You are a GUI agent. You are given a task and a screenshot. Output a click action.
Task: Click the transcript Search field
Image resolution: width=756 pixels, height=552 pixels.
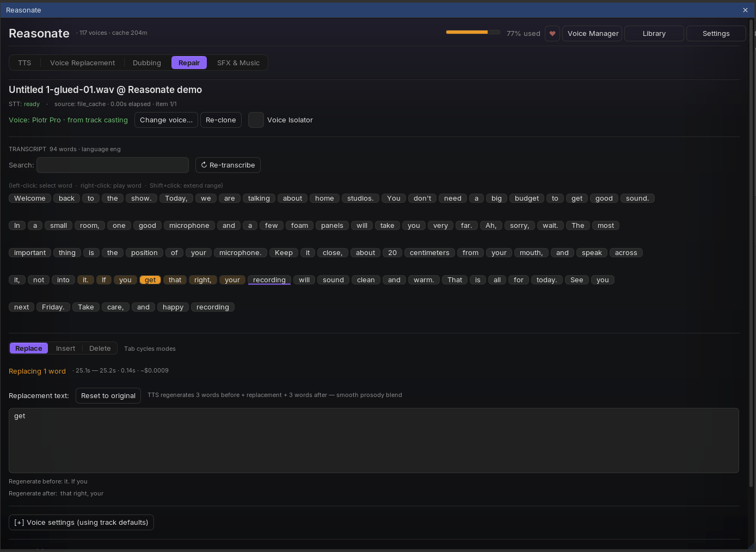[x=113, y=165]
